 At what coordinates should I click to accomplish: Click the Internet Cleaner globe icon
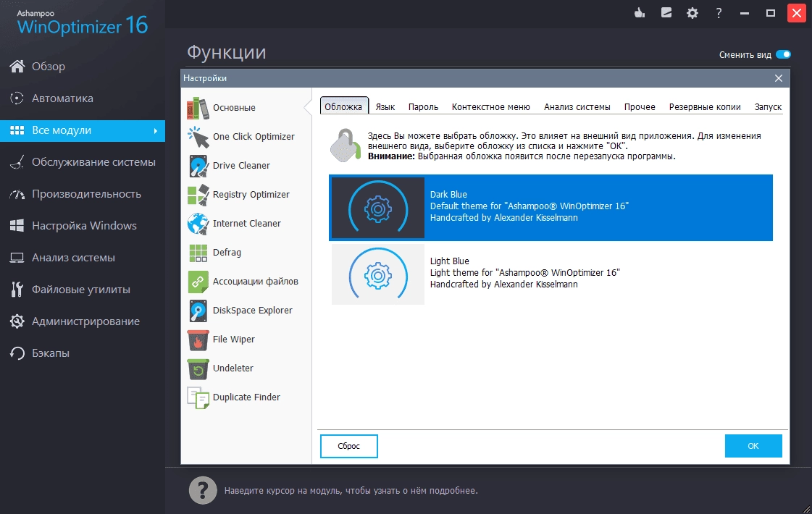[x=198, y=224]
